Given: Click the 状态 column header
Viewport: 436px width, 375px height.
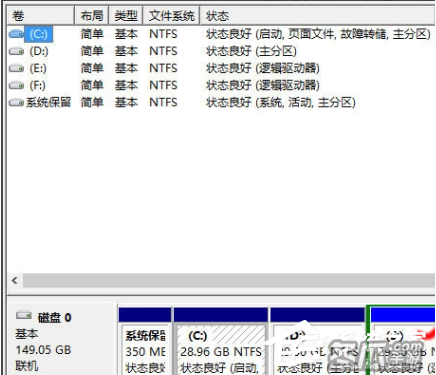Looking at the screenshot, I should click(318, 16).
